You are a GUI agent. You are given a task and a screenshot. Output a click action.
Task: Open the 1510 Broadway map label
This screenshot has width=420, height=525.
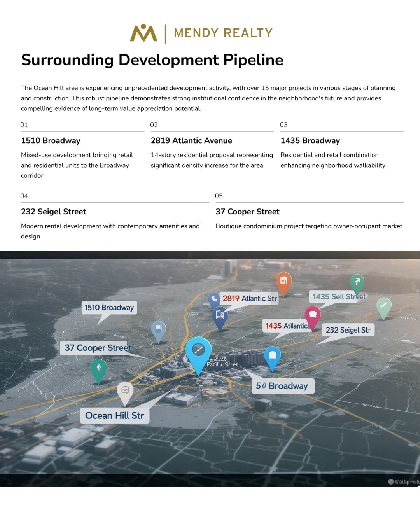pyautogui.click(x=109, y=308)
